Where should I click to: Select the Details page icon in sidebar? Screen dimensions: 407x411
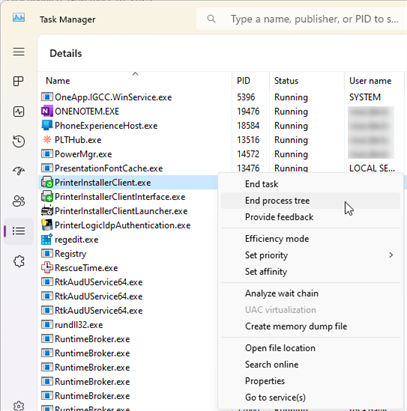tap(19, 231)
